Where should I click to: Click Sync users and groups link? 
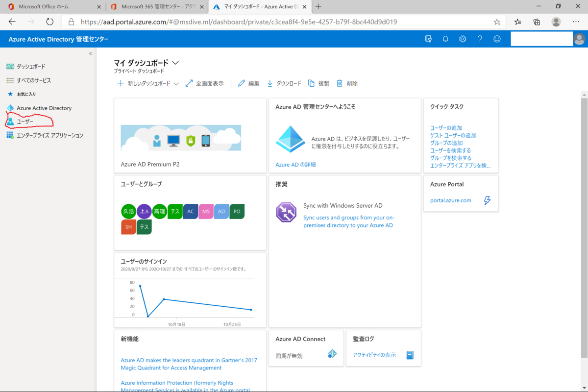click(349, 221)
